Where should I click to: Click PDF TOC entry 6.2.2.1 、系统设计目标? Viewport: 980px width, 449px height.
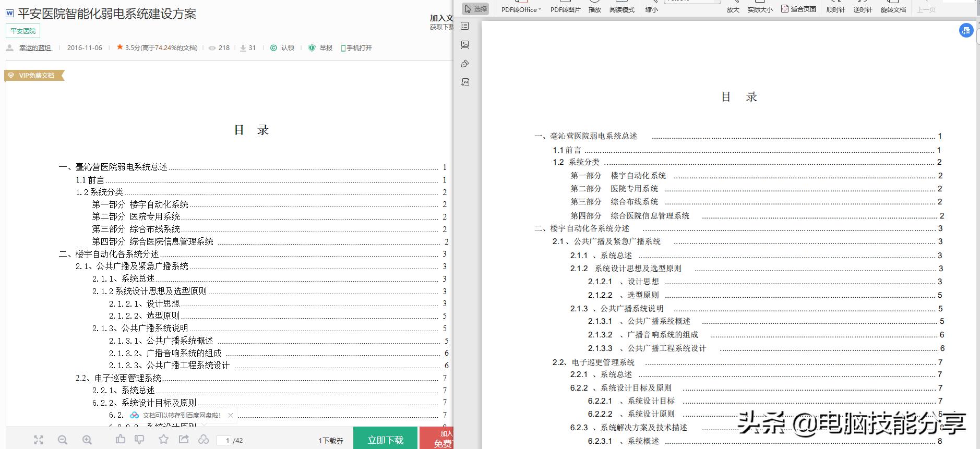click(x=631, y=401)
